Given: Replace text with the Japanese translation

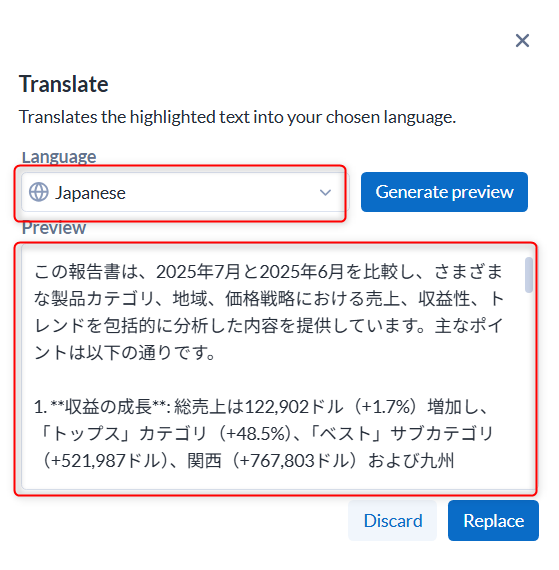Looking at the screenshot, I should pyautogui.click(x=493, y=521).
